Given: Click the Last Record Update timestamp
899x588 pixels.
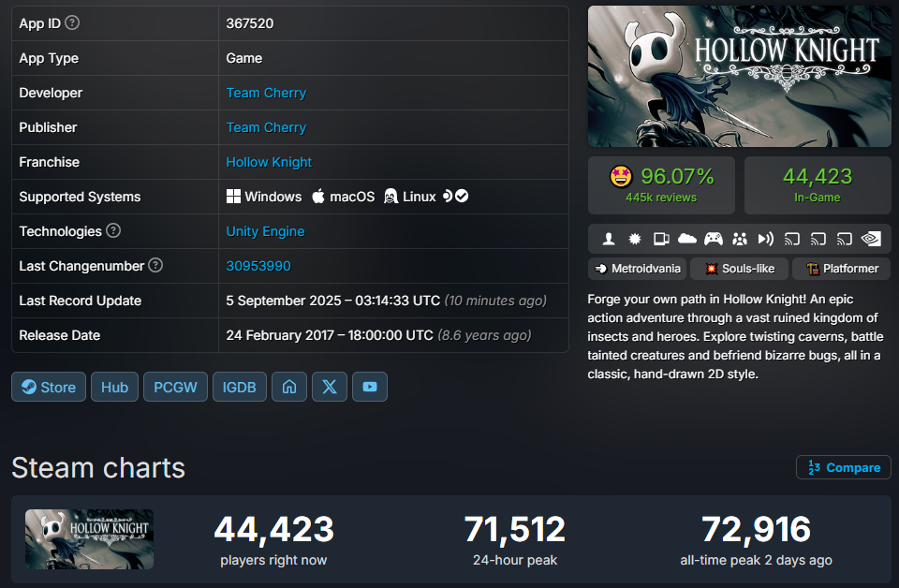Looking at the screenshot, I should click(x=333, y=301).
